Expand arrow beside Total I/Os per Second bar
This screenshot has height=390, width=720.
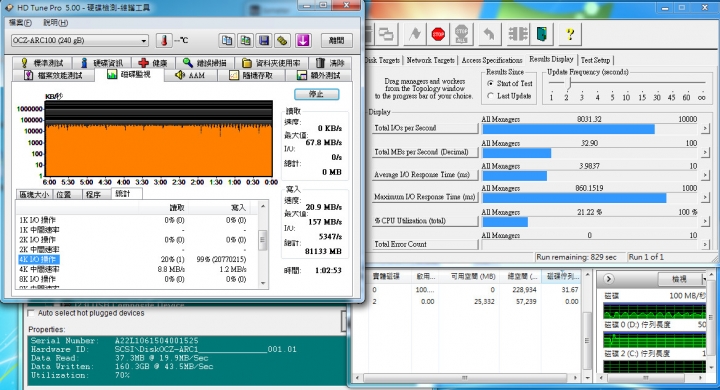pos(705,129)
